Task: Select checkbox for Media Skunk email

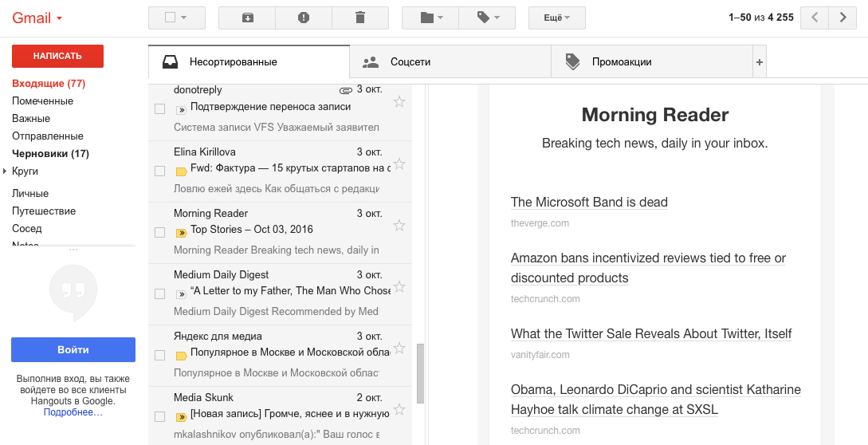Action: coord(160,416)
